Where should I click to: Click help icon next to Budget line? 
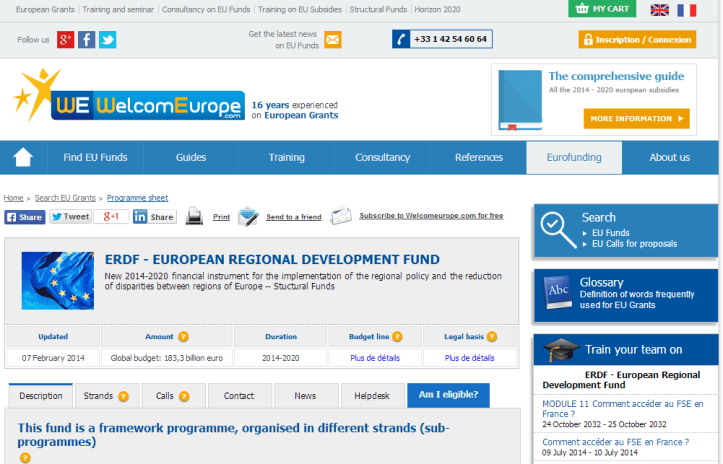(x=397, y=337)
